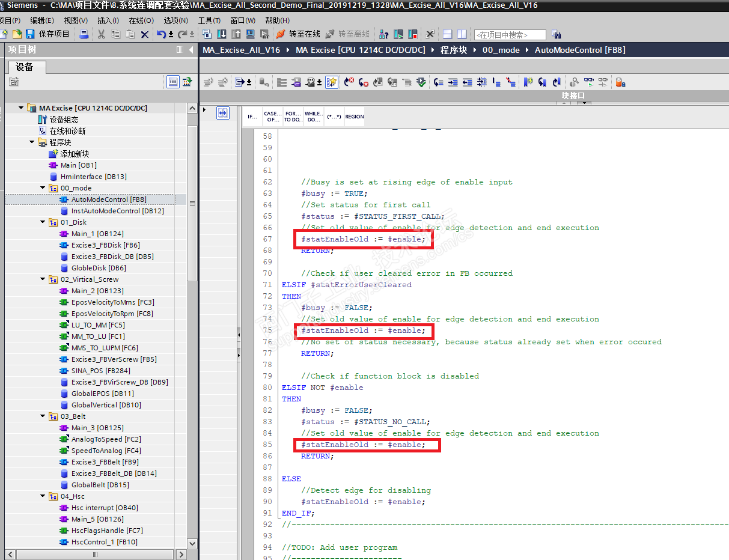Insert an IF statement template
Image resolution: width=729 pixels, height=560 pixels.
[x=252, y=117]
